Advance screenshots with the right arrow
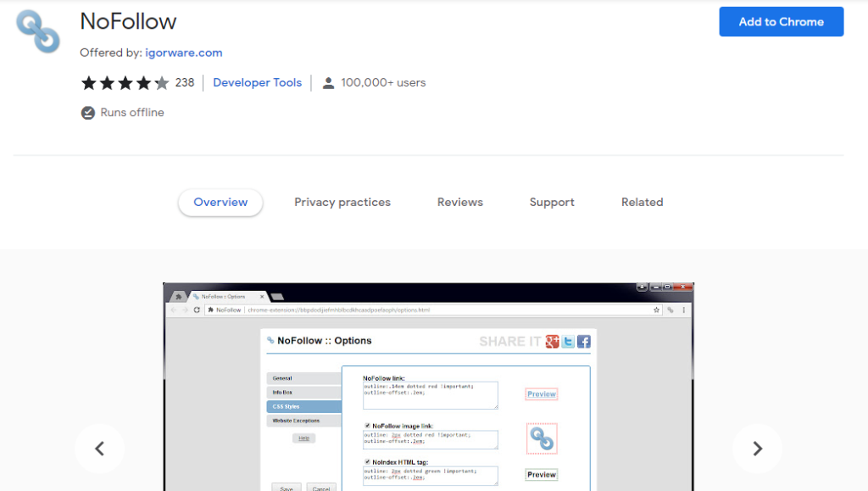 [x=757, y=449]
